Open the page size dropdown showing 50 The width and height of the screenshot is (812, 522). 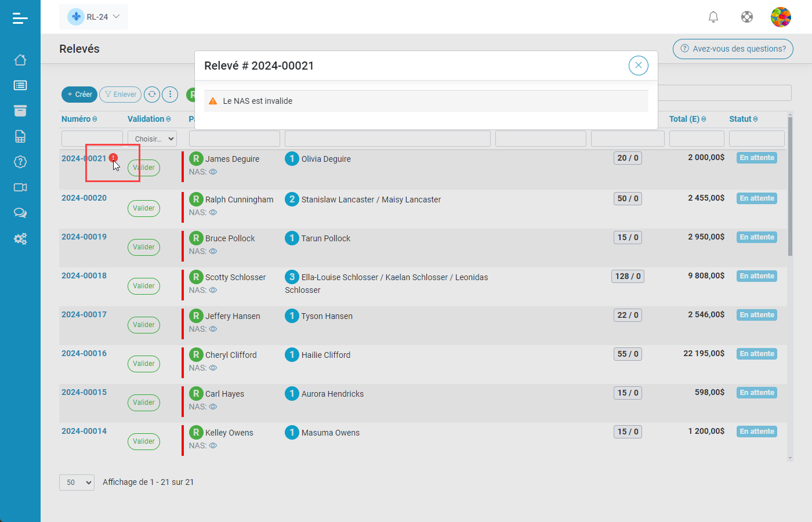coord(77,482)
